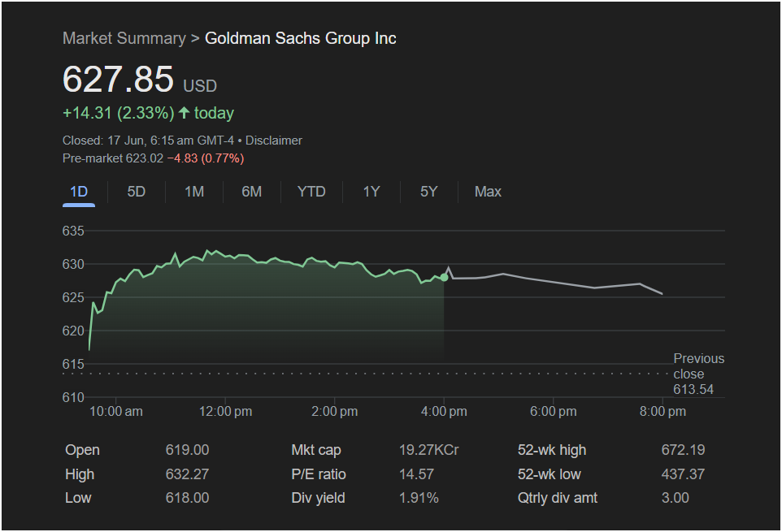This screenshot has width=782, height=532.
Task: Click the High value 632.27
Action: click(x=187, y=474)
